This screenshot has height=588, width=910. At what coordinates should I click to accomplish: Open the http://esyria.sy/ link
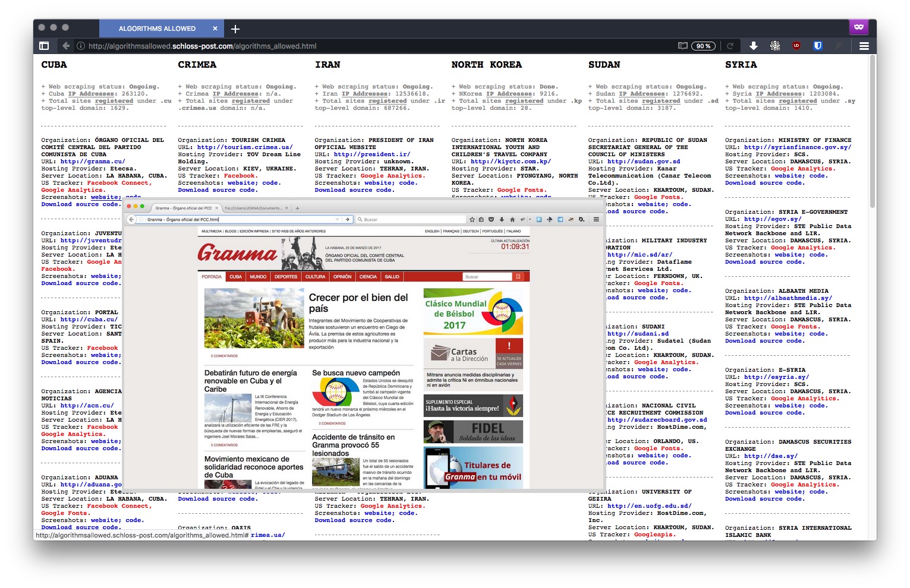coord(777,377)
